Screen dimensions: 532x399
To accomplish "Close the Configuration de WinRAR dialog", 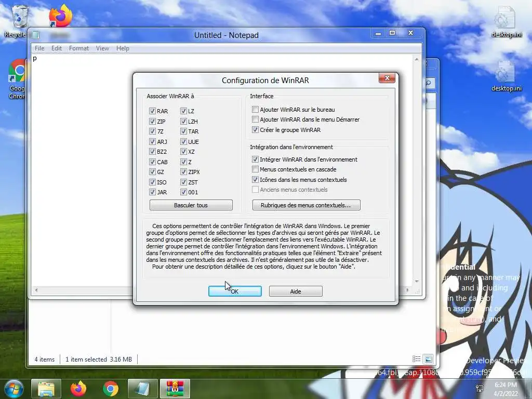I will (x=387, y=78).
